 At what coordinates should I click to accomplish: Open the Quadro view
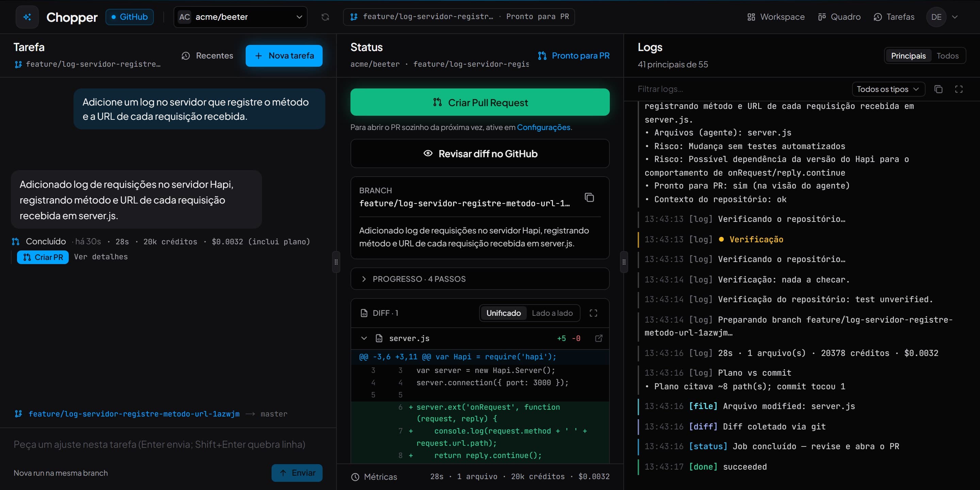point(839,17)
